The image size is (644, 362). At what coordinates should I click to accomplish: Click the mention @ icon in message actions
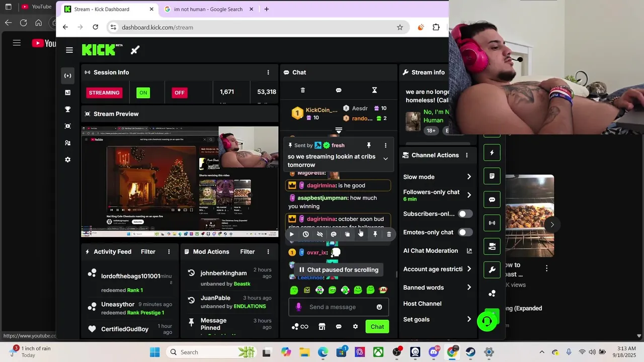[x=334, y=234]
